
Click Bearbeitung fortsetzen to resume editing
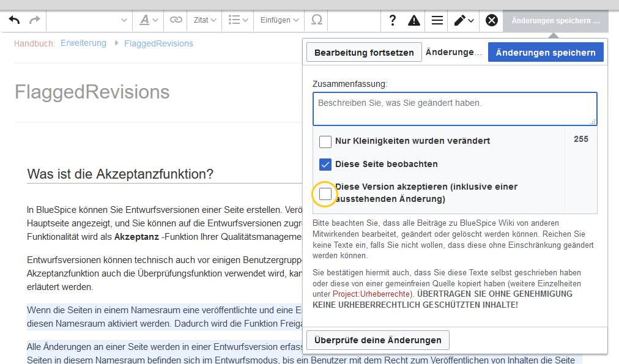(364, 53)
